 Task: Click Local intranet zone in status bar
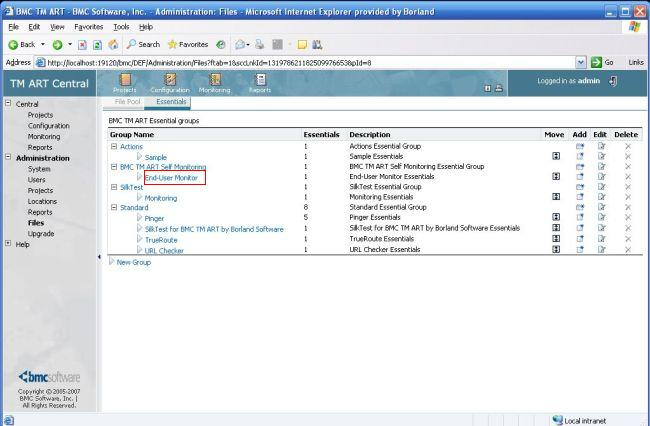tap(580, 421)
